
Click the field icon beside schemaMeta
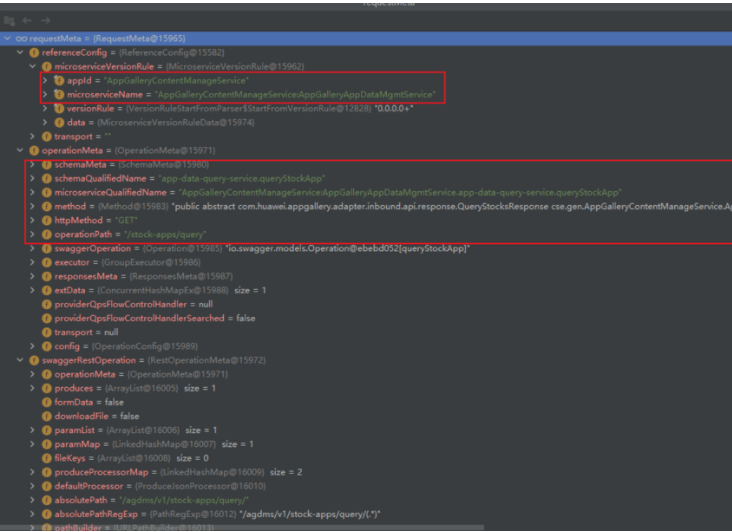pyautogui.click(x=47, y=164)
